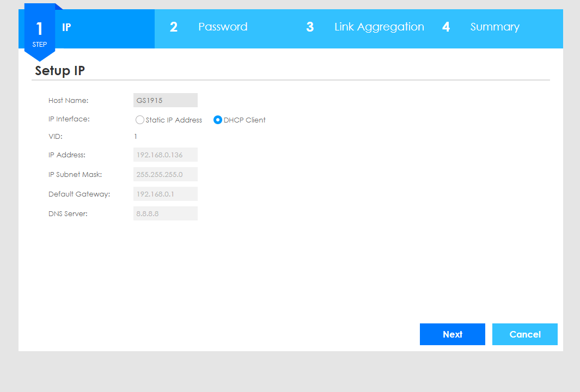Click the Default Gateway field 192.168.0.1
Screen dimensions: 580x392
[166, 194]
